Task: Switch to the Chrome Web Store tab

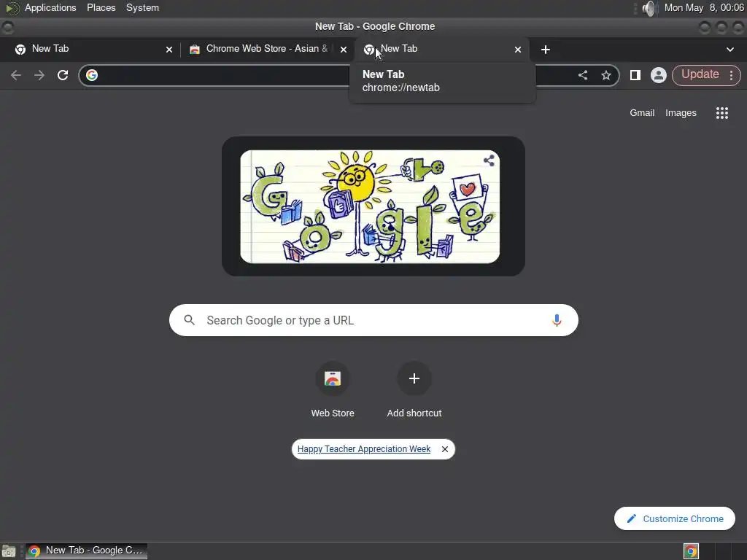Action: (267, 49)
